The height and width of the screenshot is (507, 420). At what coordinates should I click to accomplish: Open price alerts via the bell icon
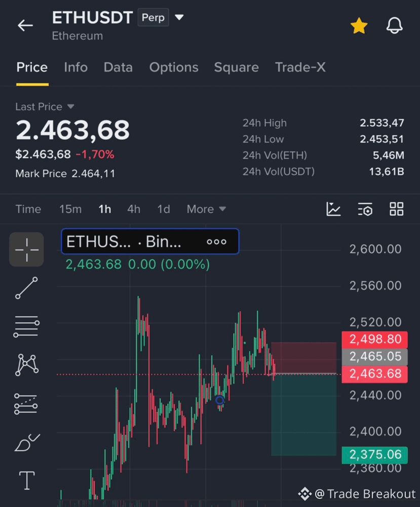pyautogui.click(x=395, y=25)
